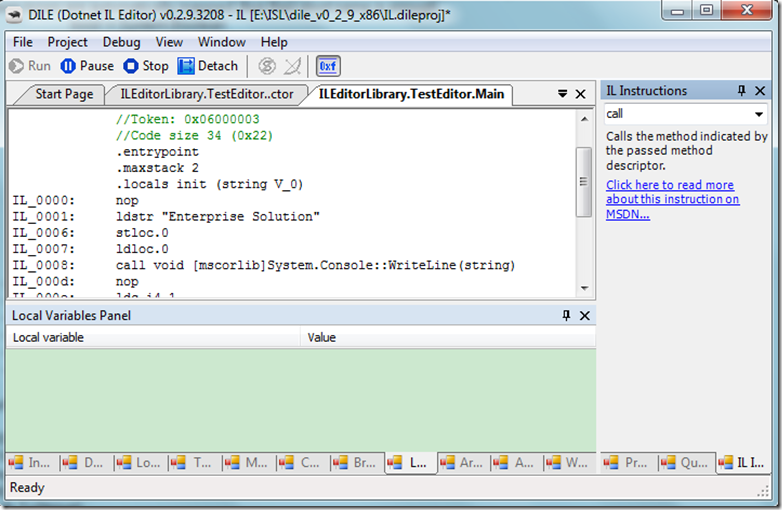Screen dimensions: 782x510
Task: Pin the IL Instructions panel
Action: [742, 91]
